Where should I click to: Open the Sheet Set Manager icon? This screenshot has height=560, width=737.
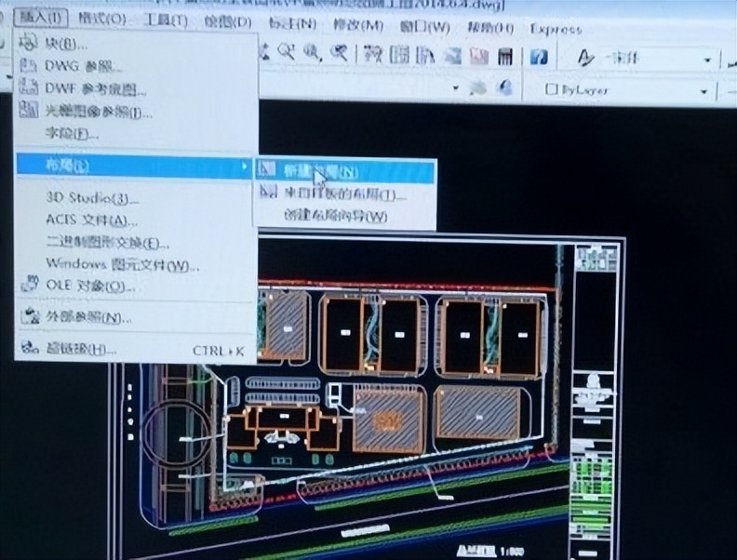pyautogui.click(x=452, y=57)
